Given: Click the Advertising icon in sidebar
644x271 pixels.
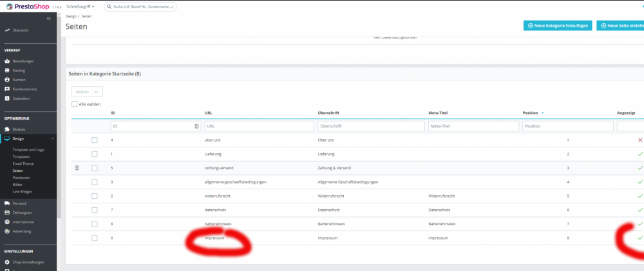Looking at the screenshot, I should click(x=7, y=231).
